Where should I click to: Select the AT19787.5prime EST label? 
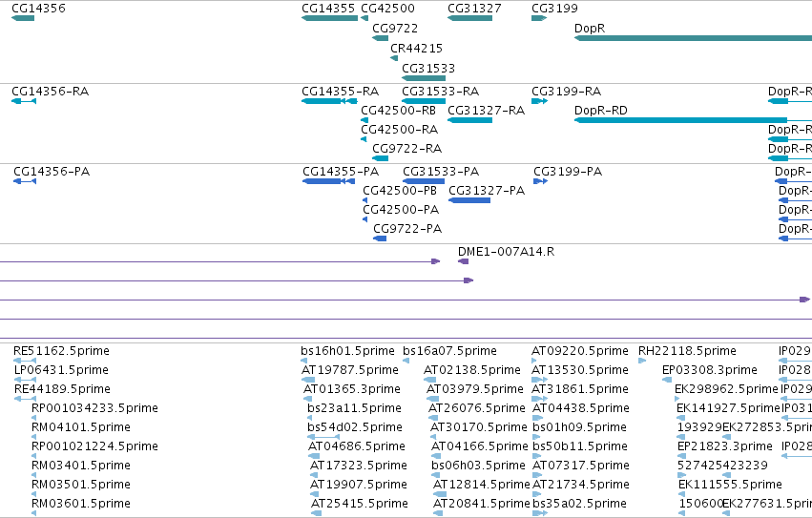tap(350, 370)
